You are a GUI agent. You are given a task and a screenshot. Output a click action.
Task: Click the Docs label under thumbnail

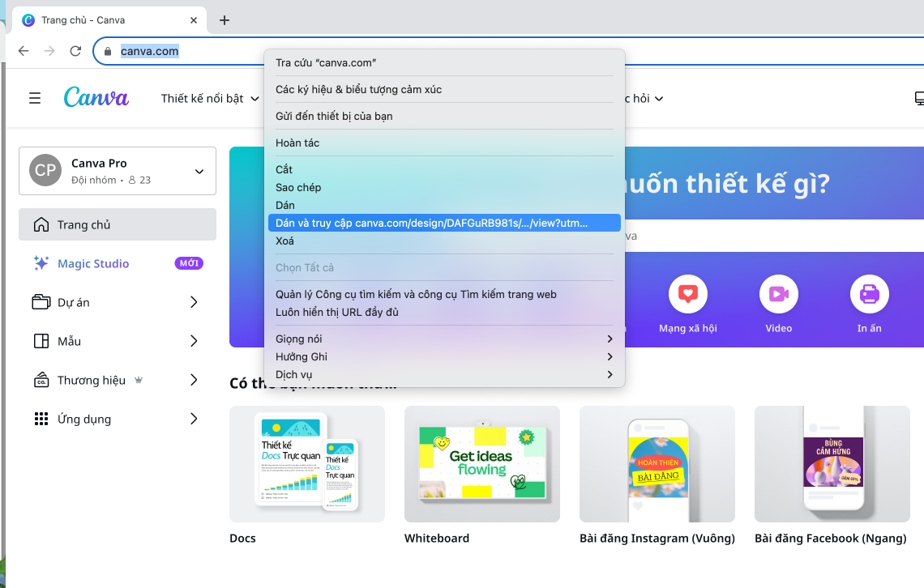[243, 538]
